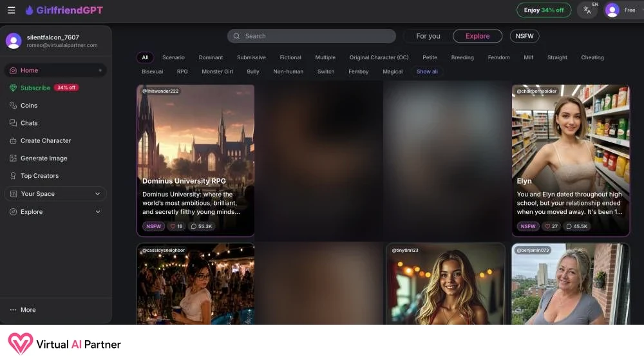Open Generate Image page
This screenshot has height=364, width=644.
pos(44,158)
